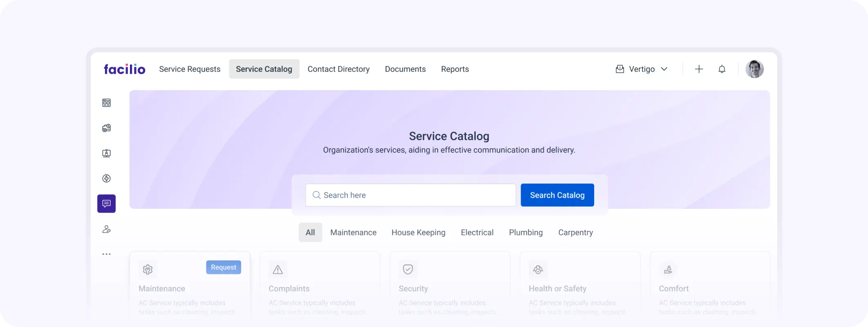
Task: Click the Maintenance card gear icon
Action: tap(148, 269)
